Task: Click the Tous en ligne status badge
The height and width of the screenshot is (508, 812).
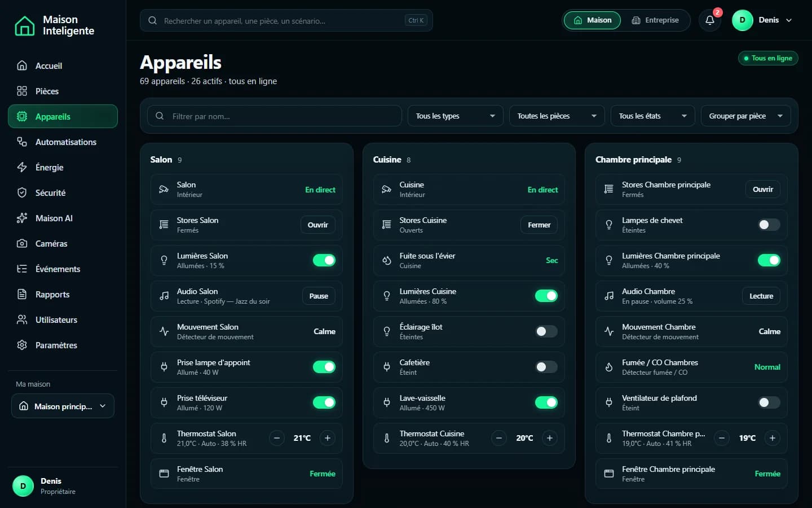Action: (x=768, y=58)
